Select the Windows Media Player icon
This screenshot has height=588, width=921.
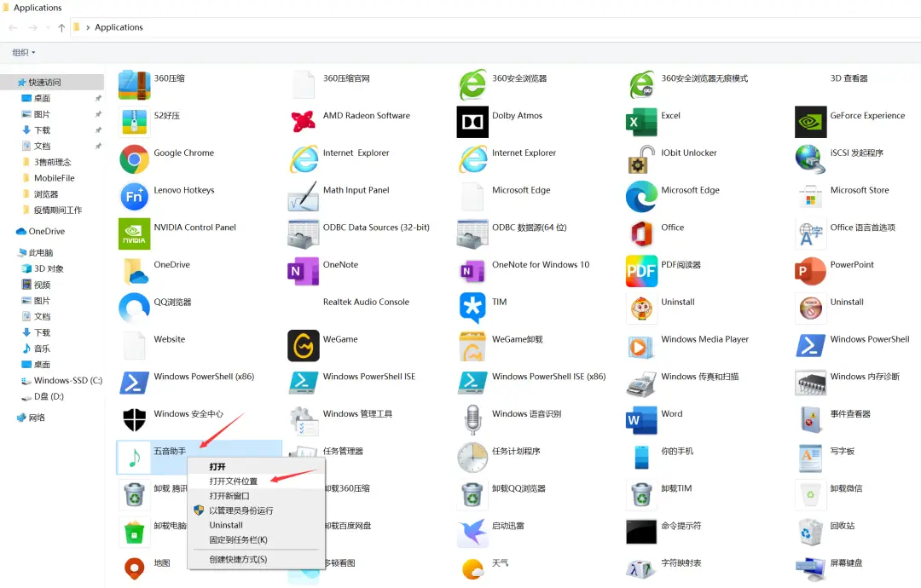click(x=640, y=348)
